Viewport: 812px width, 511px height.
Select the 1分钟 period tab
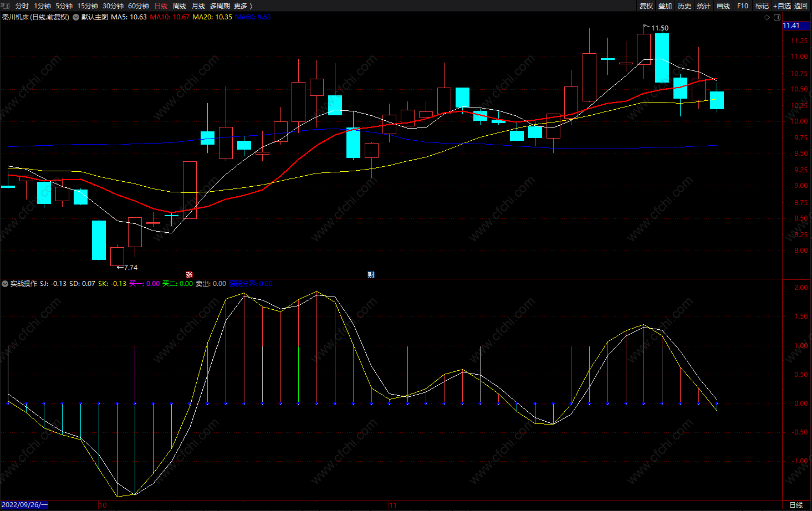click(x=42, y=6)
